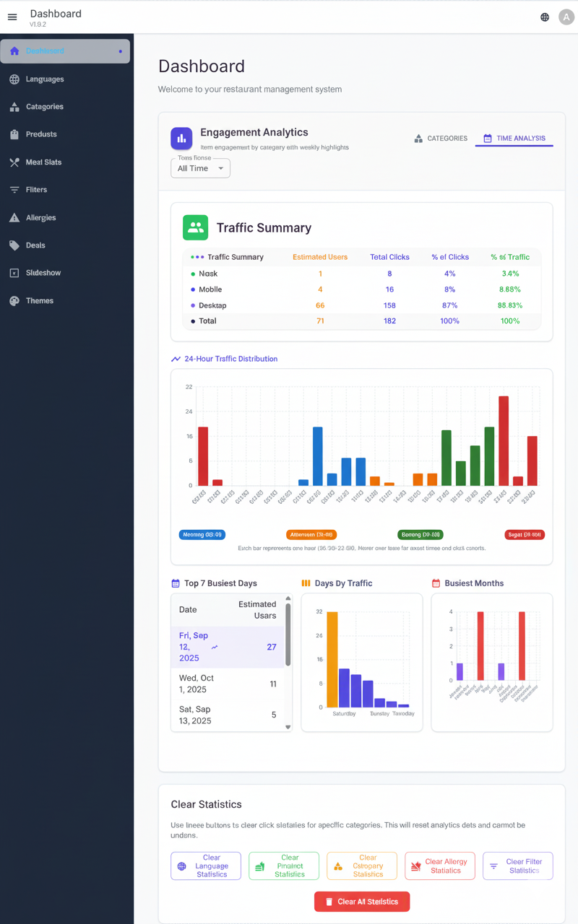Select Categories from the sidebar

43,106
